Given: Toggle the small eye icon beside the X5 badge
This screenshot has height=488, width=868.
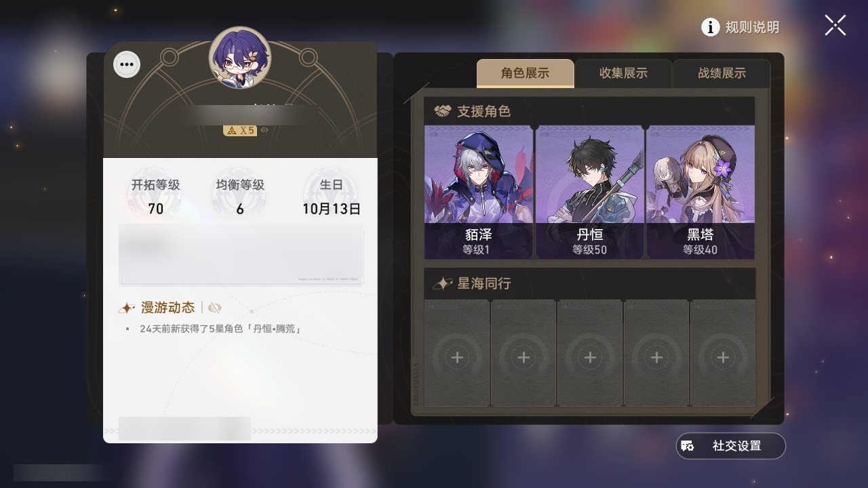Looking at the screenshot, I should click(x=264, y=129).
